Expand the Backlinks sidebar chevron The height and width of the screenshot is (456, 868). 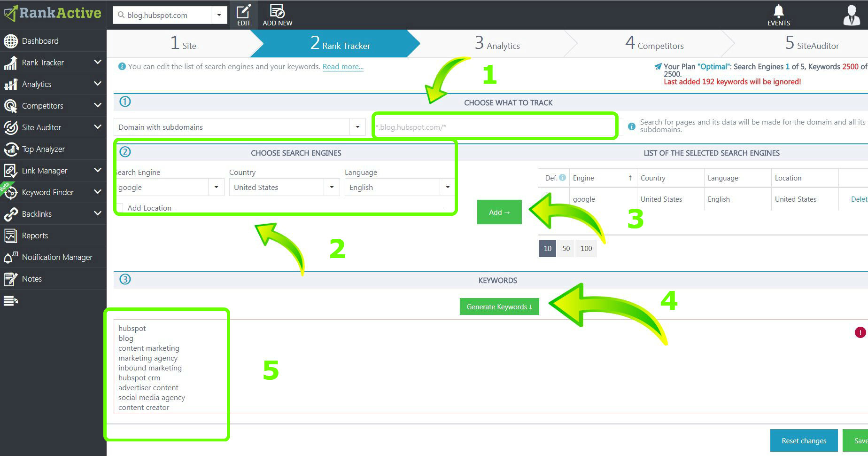[98, 213]
